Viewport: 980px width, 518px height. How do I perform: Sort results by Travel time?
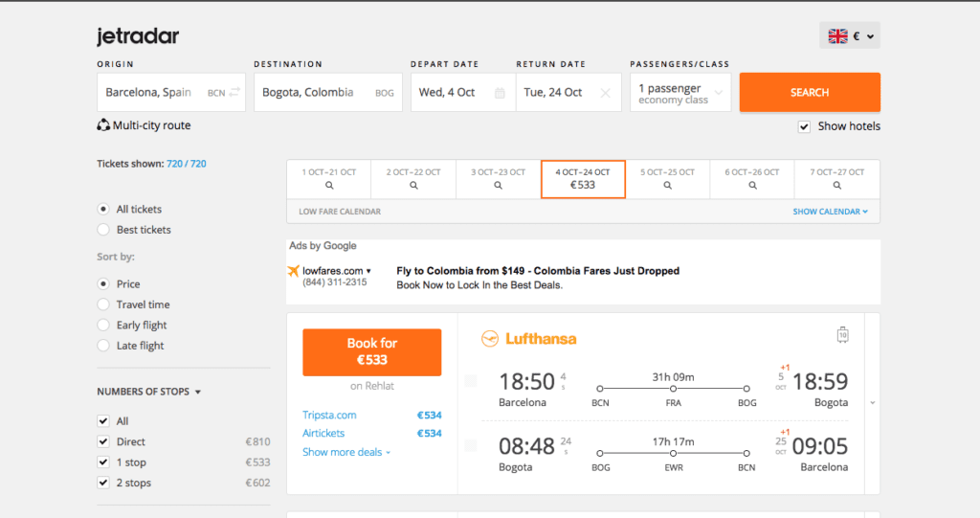(103, 304)
